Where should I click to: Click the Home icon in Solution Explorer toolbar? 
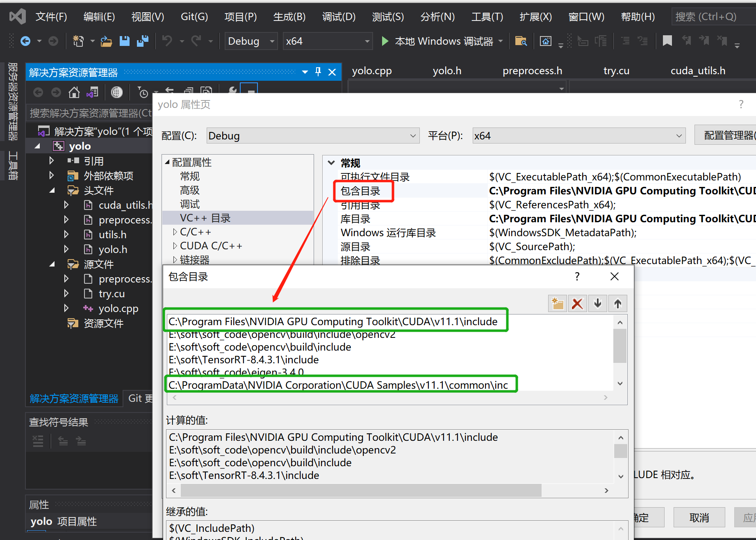click(74, 93)
